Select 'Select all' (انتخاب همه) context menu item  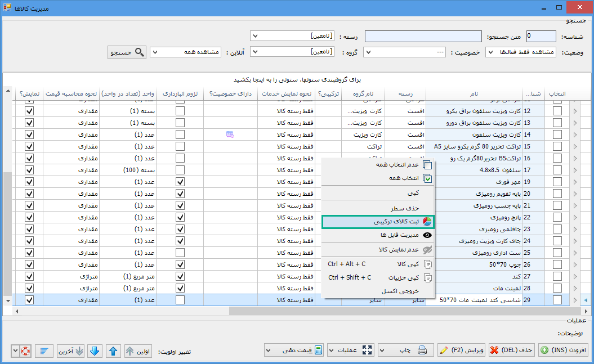pyautogui.click(x=378, y=178)
